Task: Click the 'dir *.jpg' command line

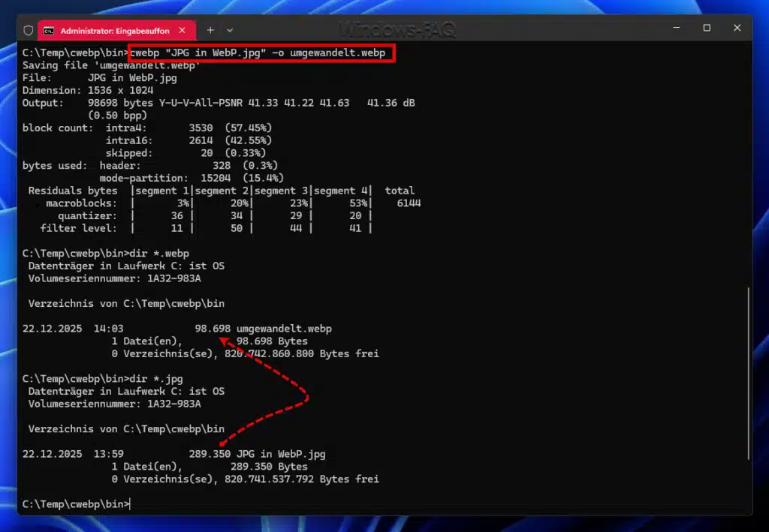Action: click(153, 379)
